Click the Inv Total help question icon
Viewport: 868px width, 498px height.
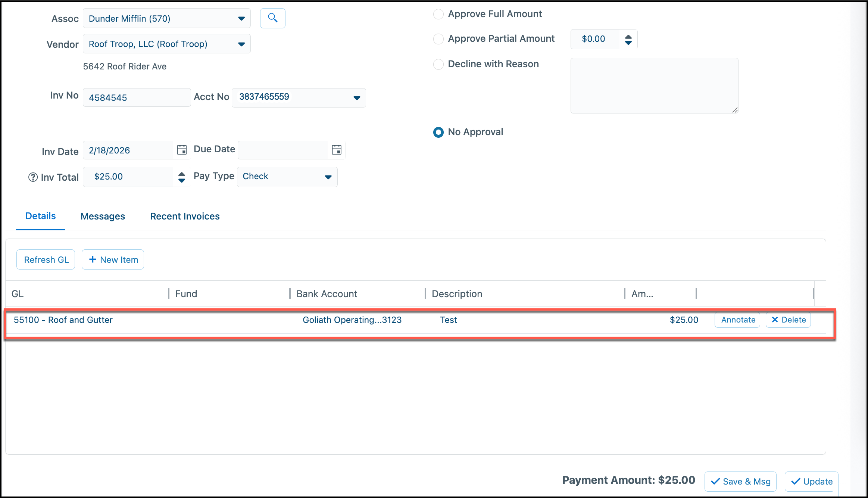(x=33, y=177)
